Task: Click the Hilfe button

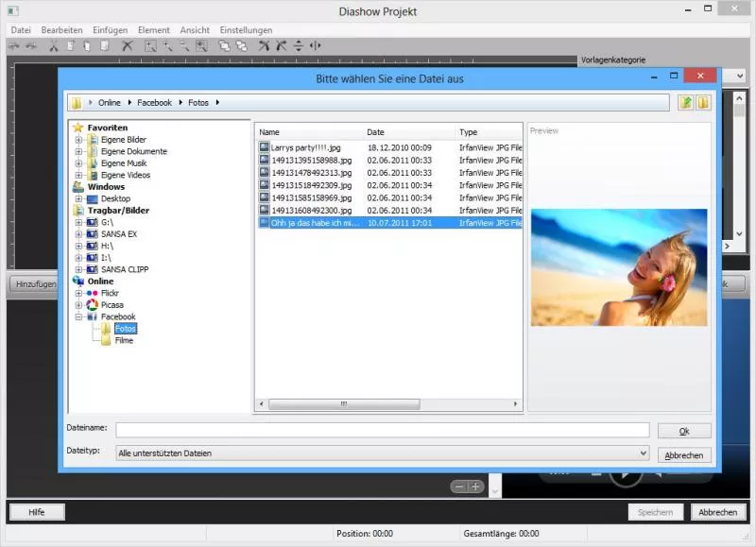Action: point(37,512)
